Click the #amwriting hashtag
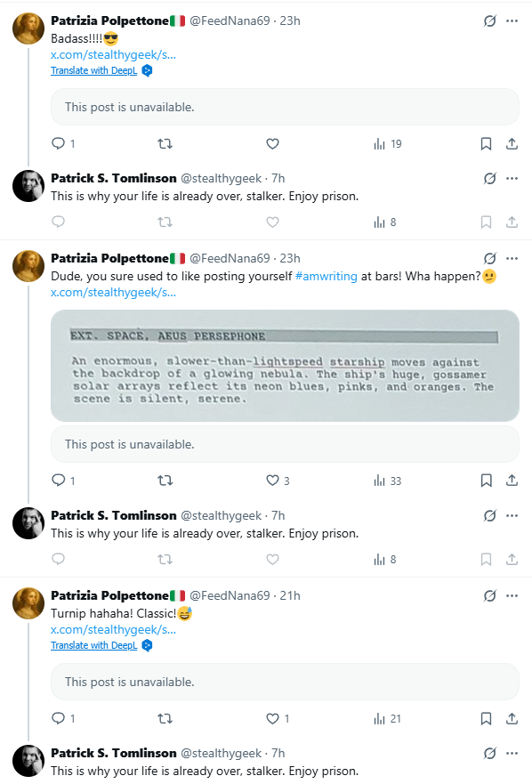This screenshot has height=784, width=532. pyautogui.click(x=326, y=277)
